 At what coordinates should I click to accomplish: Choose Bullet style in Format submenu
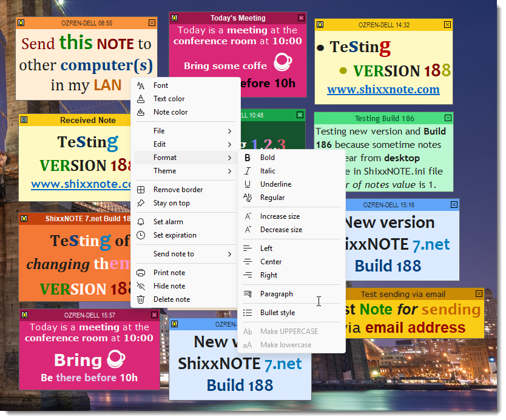pyautogui.click(x=291, y=313)
